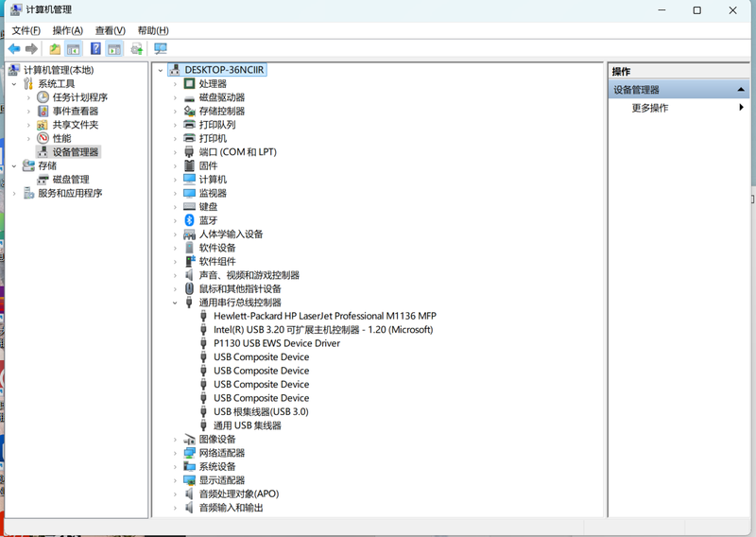Viewport: 756px width, 537px height.
Task: Select 任务计划程序 in the left tree
Action: coord(79,97)
